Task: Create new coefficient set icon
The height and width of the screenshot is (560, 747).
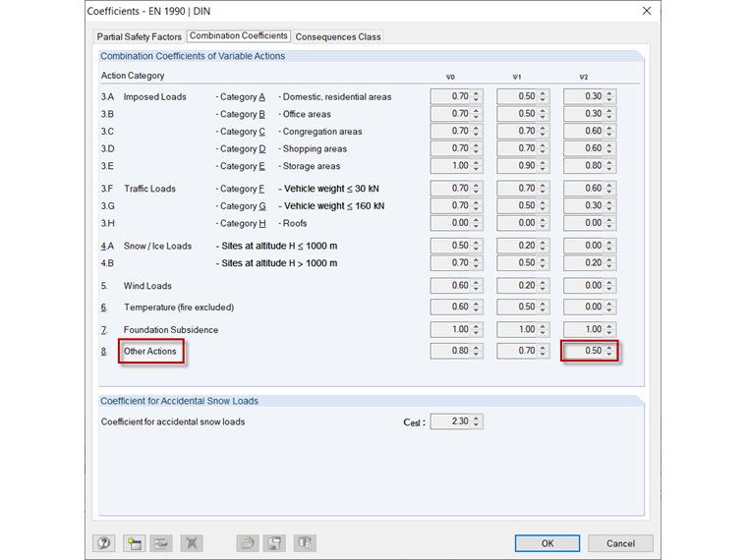Action: tap(135, 543)
